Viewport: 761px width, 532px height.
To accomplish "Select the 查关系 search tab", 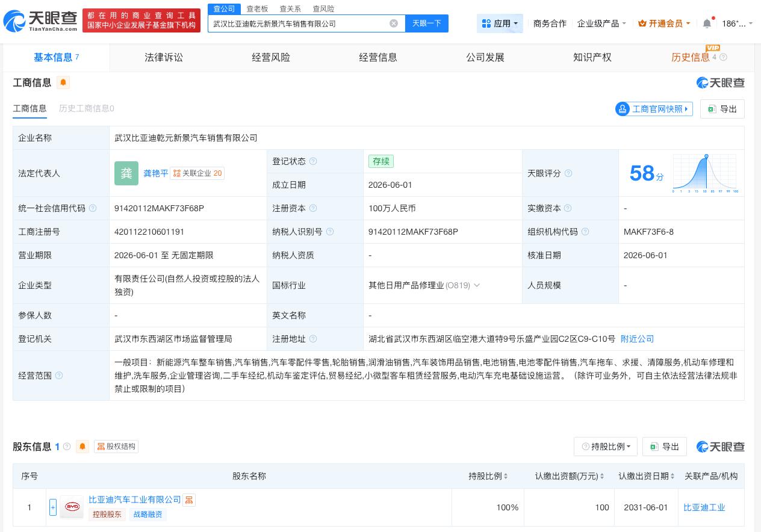I will pyautogui.click(x=290, y=8).
